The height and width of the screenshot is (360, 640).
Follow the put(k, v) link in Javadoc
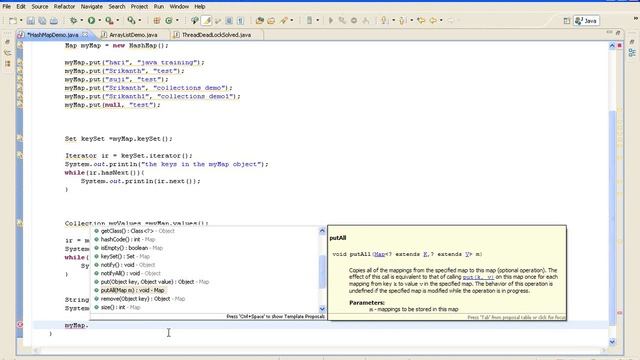point(478,277)
